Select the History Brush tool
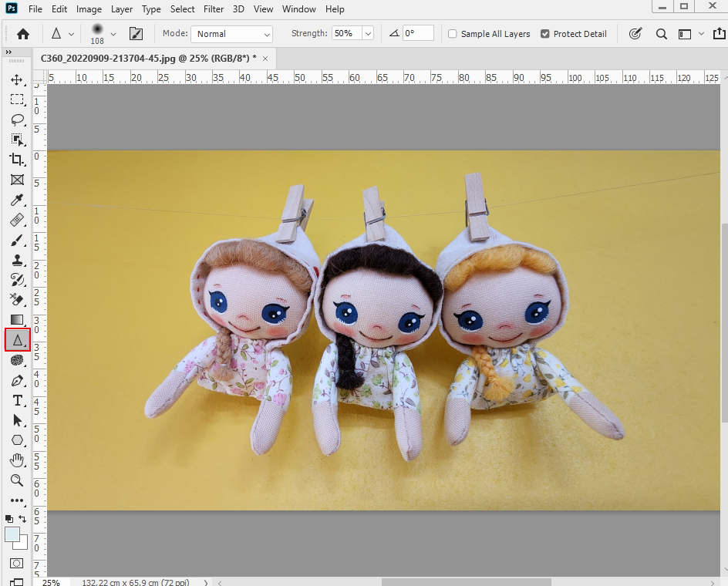The image size is (728, 586). pyautogui.click(x=17, y=280)
